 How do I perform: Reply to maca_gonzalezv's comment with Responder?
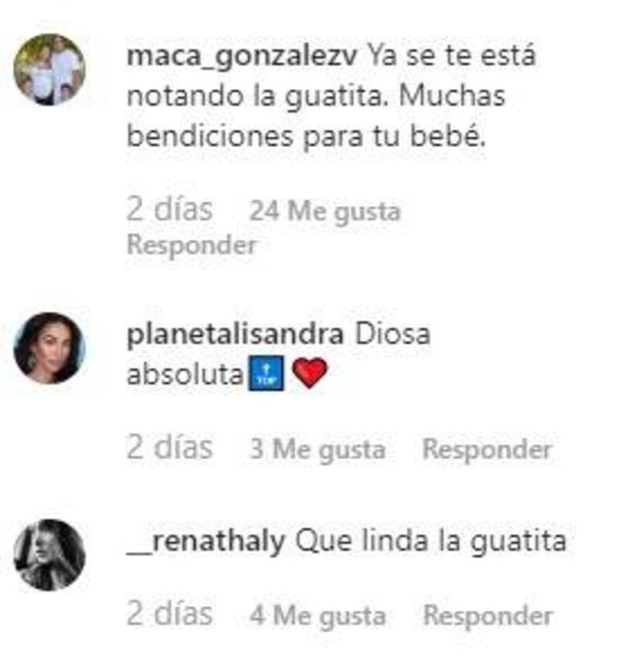tap(191, 246)
